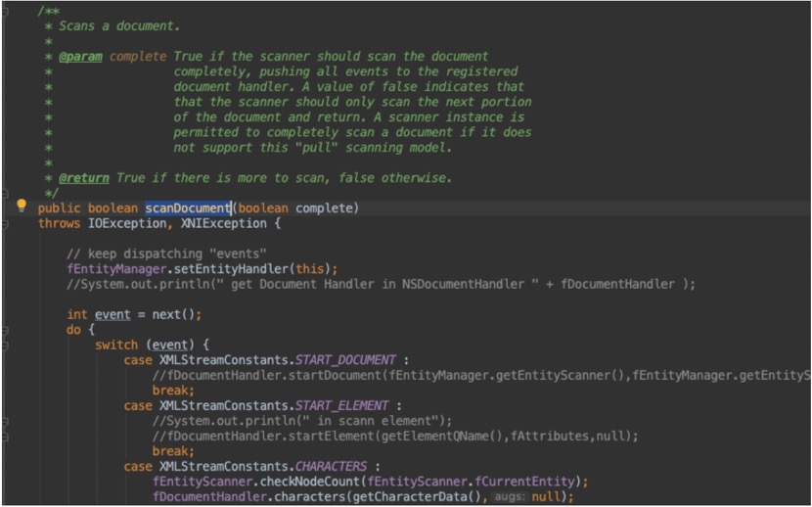Image resolution: width=812 pixels, height=507 pixels.
Task: Click the yellow lightbulb intention icon
Action: (x=22, y=206)
